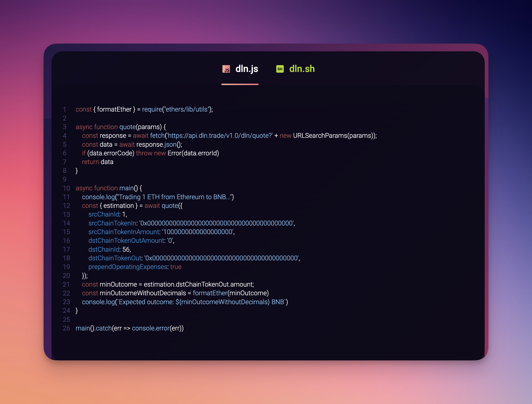Click the green SH file icon
This screenshot has height=404, width=532.
click(x=280, y=69)
